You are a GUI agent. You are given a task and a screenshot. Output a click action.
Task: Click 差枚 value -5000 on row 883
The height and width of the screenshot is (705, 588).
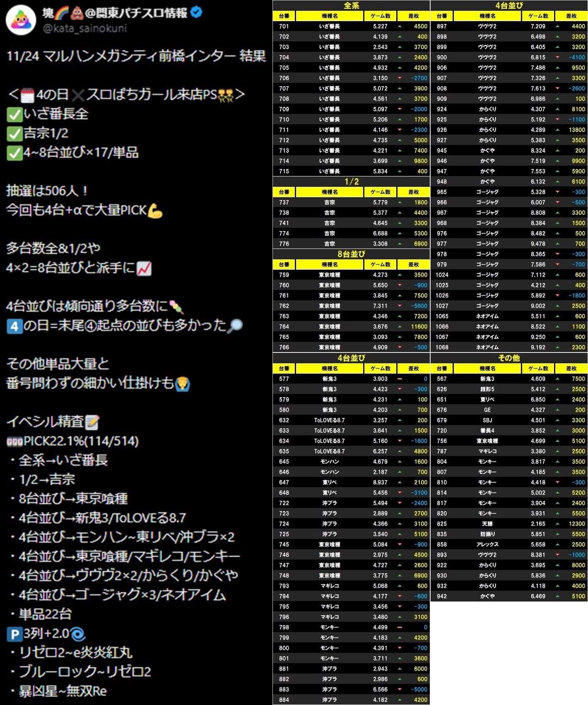pyautogui.click(x=419, y=689)
